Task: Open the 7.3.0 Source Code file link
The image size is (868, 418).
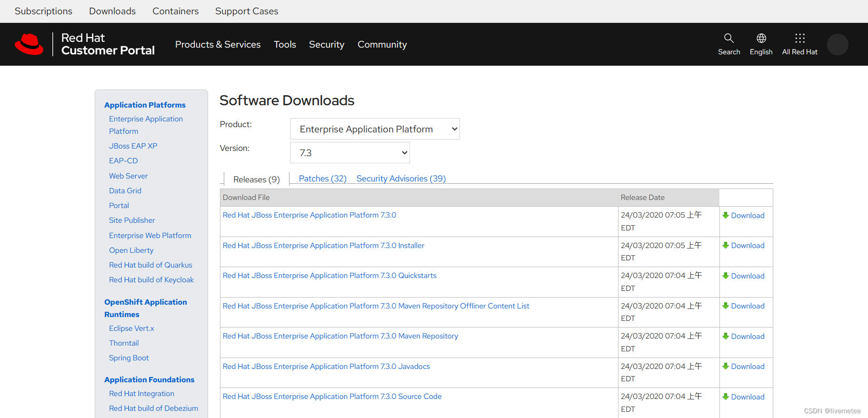Action: [x=332, y=396]
